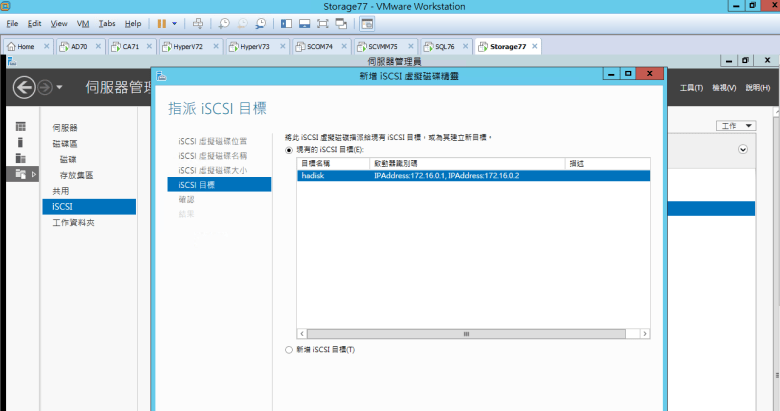Select the existing iSCSI target radio button
Screen dimensions: 780x411
(x=290, y=150)
